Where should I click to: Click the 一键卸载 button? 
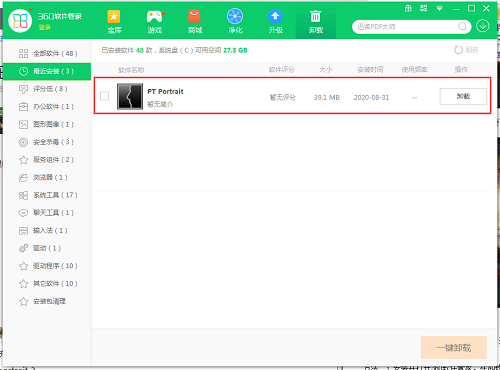(454, 348)
